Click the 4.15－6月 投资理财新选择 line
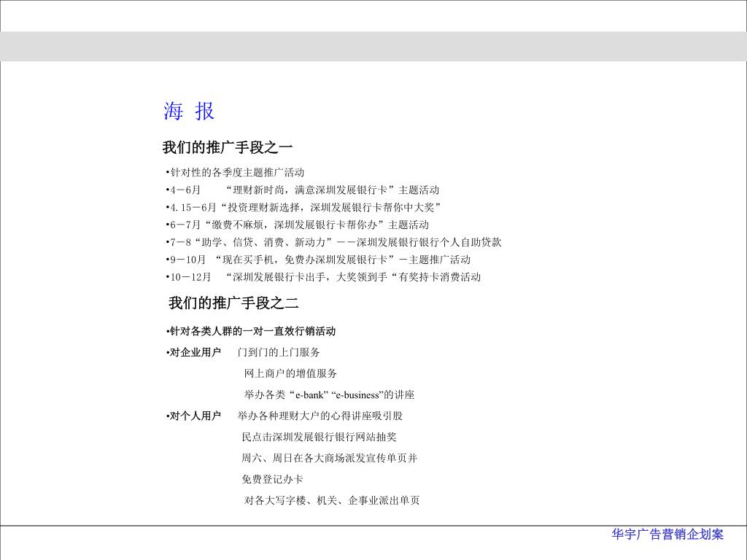This screenshot has height=560, width=747. 303,208
